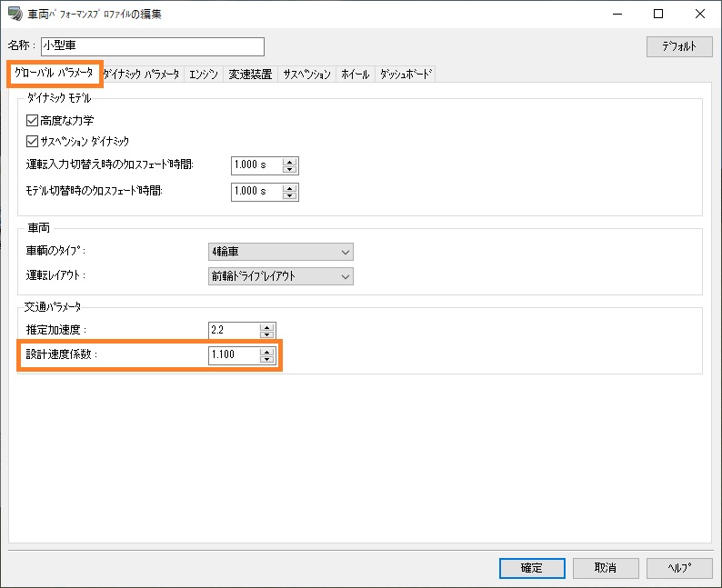Decrease モデル切替時のクロスフェード時間 with down arrow
The image size is (722, 588).
290,196
